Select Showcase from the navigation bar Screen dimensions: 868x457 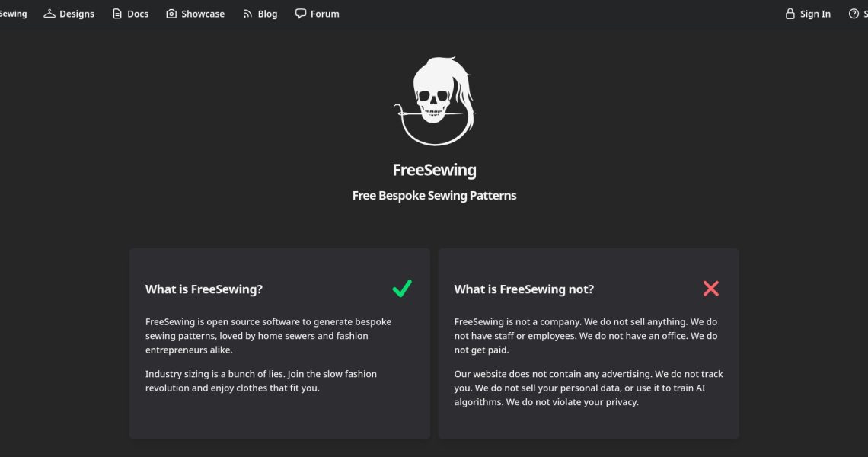(203, 13)
